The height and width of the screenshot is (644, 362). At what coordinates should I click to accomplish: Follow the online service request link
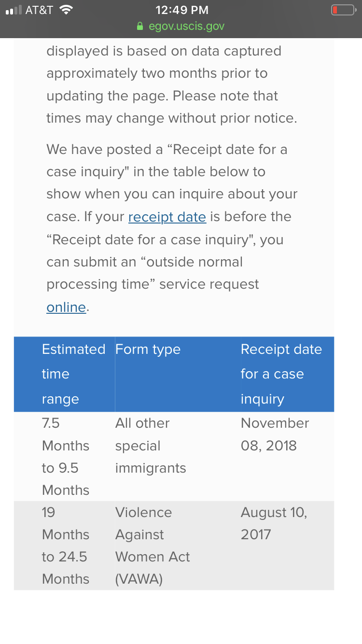[66, 307]
